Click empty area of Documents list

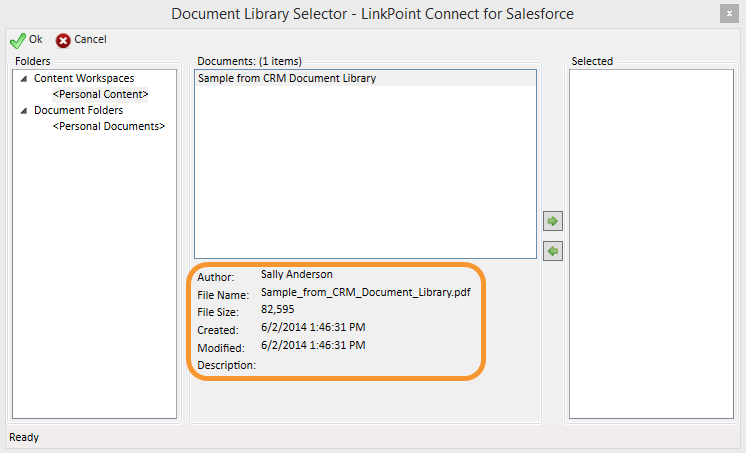click(x=365, y=171)
